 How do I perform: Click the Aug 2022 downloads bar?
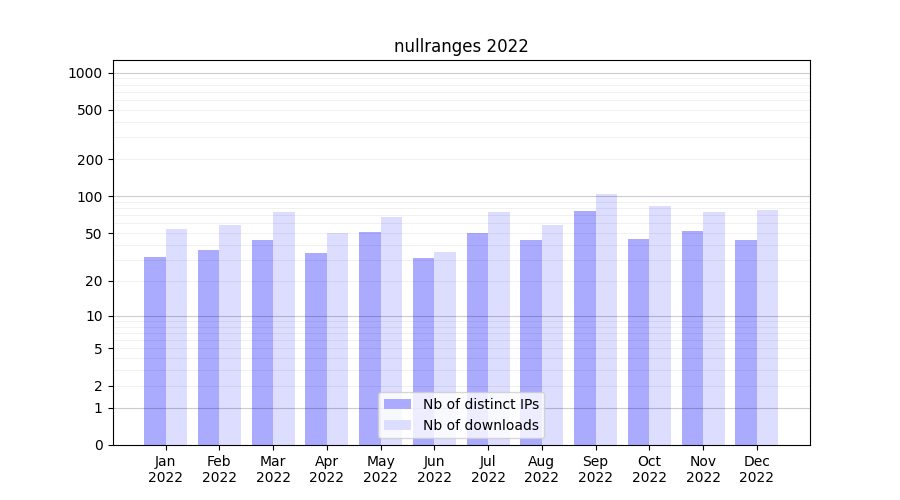pyautogui.click(x=552, y=335)
